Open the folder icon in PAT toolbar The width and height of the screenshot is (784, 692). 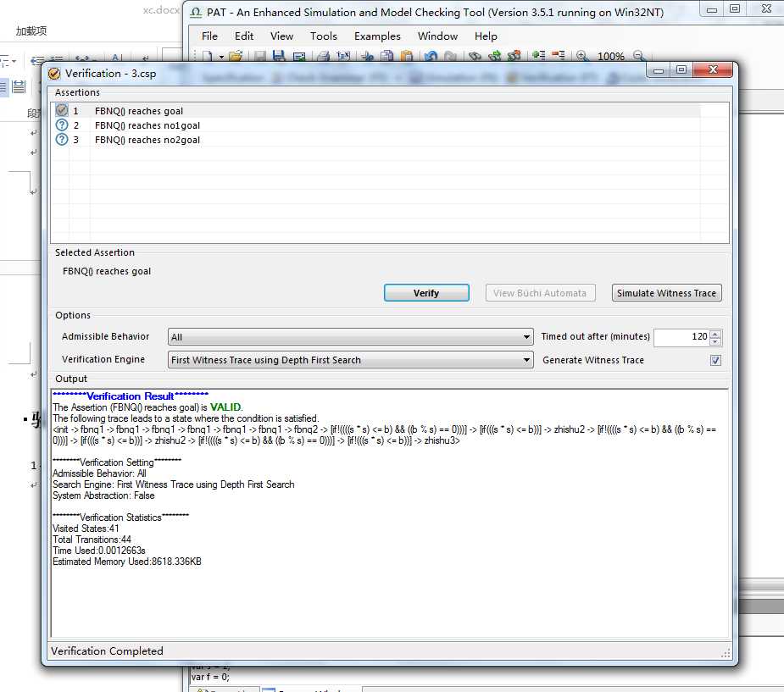click(236, 56)
